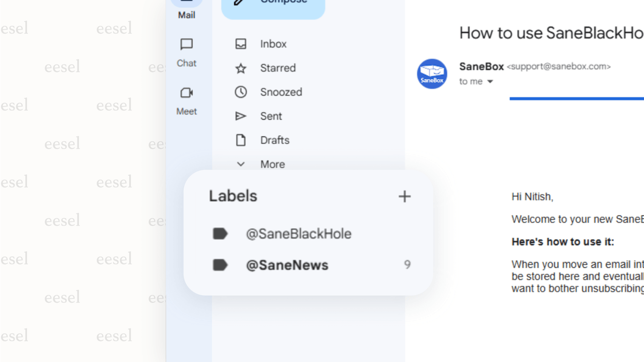Open Snoozed messages via clock icon

(x=241, y=92)
